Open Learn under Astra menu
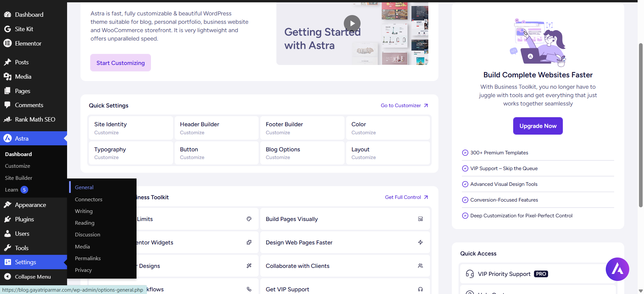Viewport: 644px width, 294px height. tap(11, 190)
